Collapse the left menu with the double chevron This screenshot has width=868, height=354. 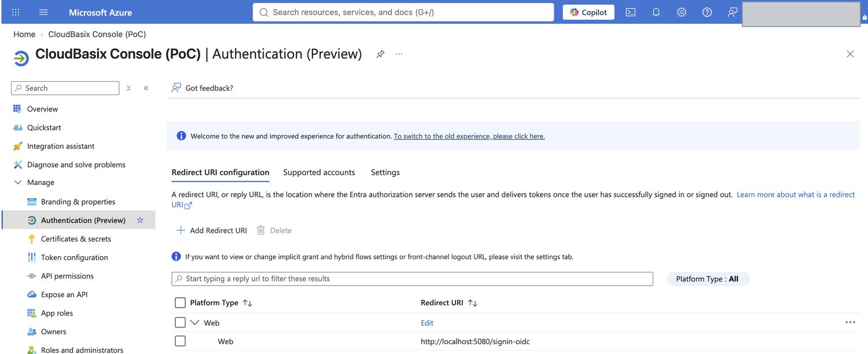tap(146, 88)
